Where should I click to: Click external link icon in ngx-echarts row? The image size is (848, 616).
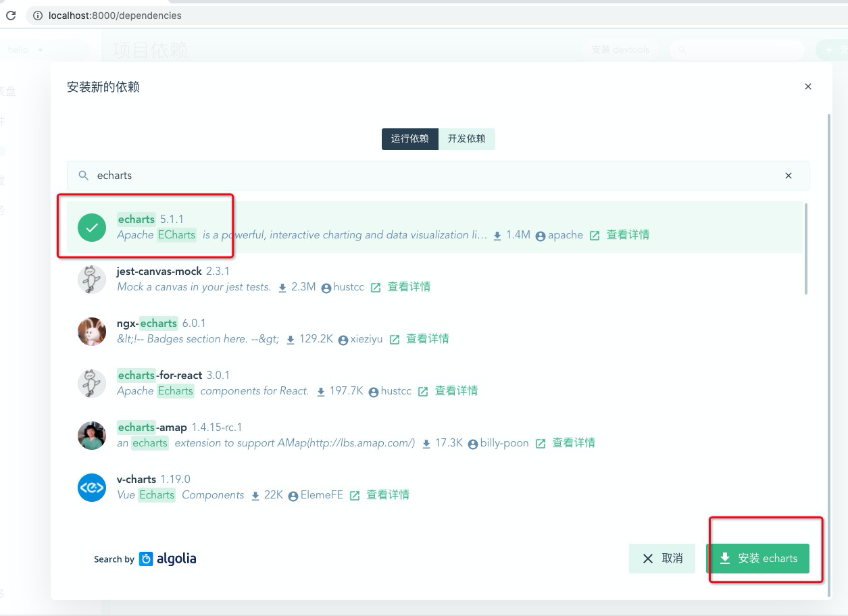(x=395, y=340)
